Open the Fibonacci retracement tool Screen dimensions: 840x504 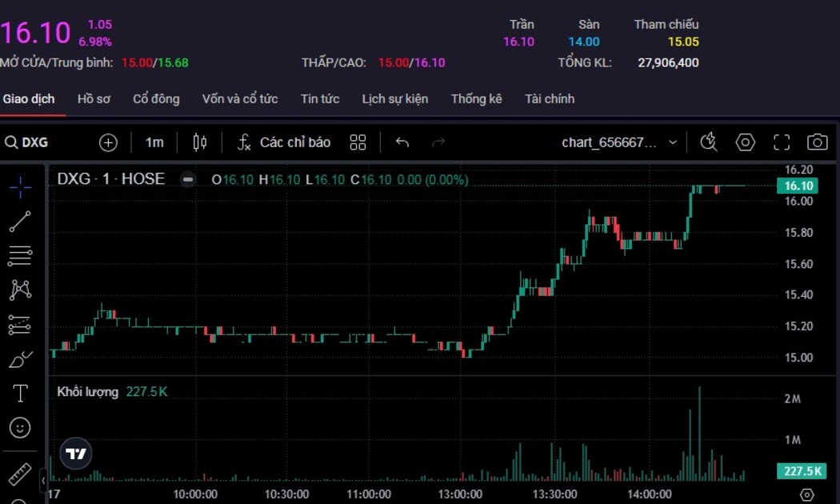click(x=20, y=256)
